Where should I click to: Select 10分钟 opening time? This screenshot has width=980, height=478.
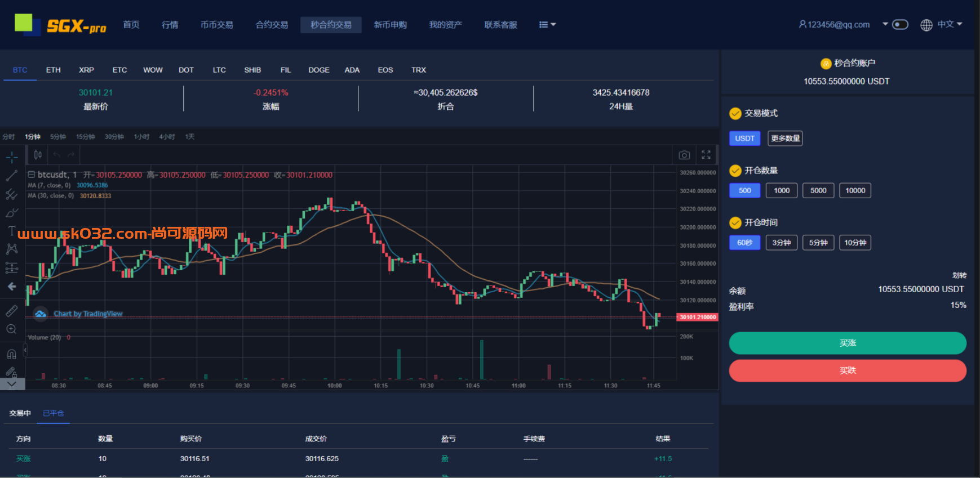coord(855,243)
